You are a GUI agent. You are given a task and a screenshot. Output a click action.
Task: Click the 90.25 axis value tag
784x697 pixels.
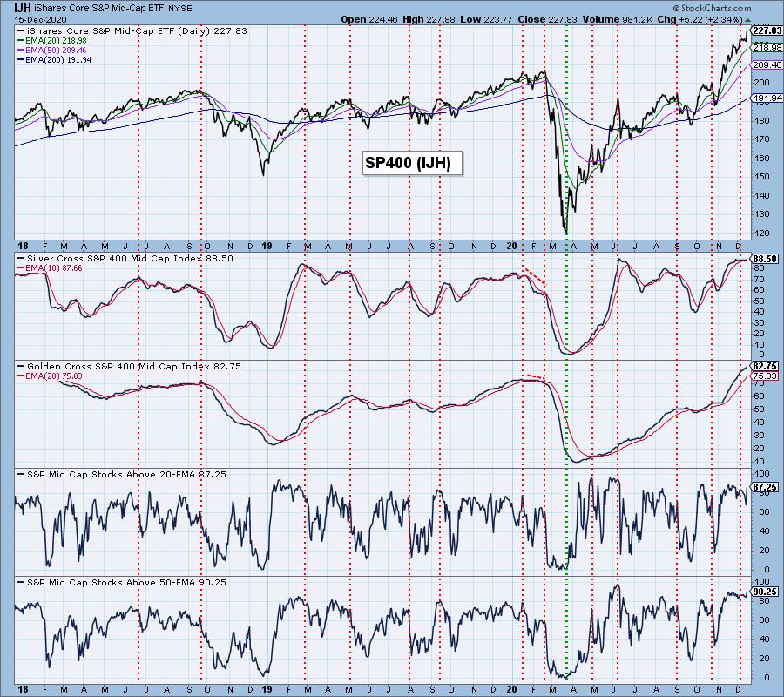pos(765,592)
